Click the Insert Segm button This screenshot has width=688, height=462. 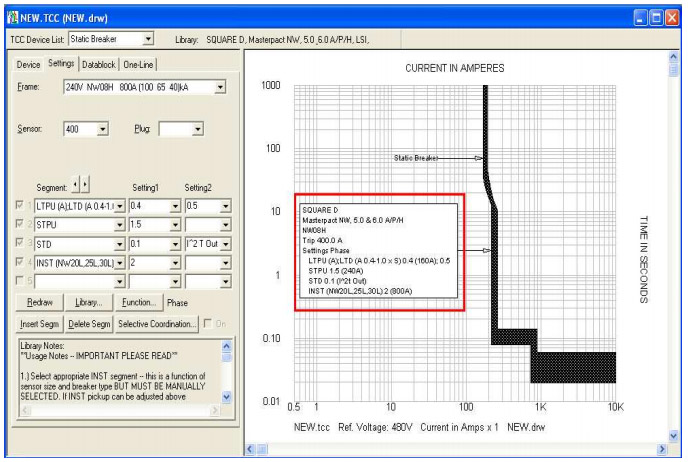[39, 324]
